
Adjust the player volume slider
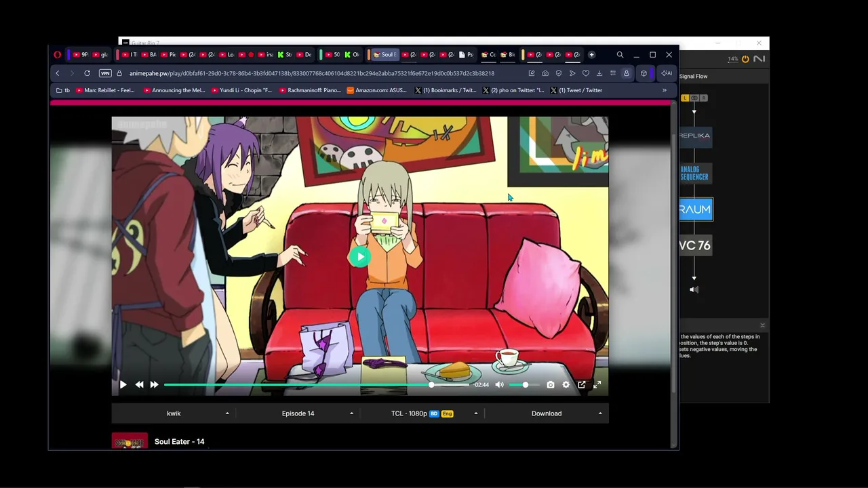(524, 384)
